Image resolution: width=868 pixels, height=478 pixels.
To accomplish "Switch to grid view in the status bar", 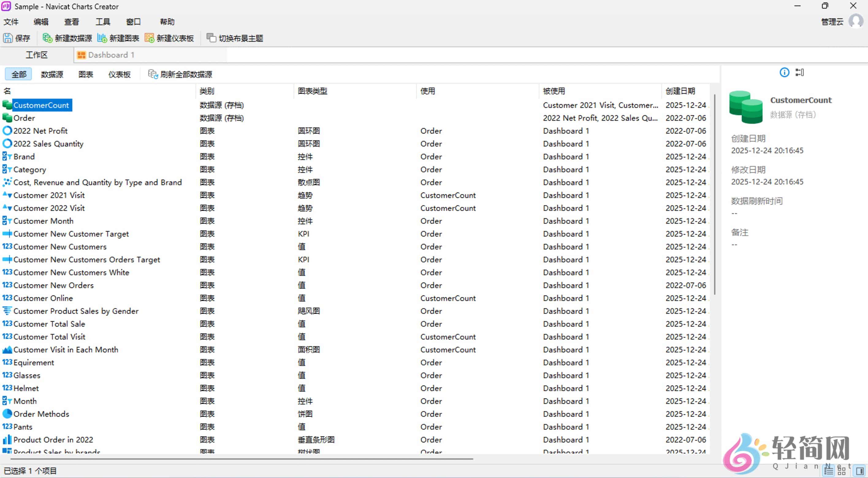I will pyautogui.click(x=842, y=471).
